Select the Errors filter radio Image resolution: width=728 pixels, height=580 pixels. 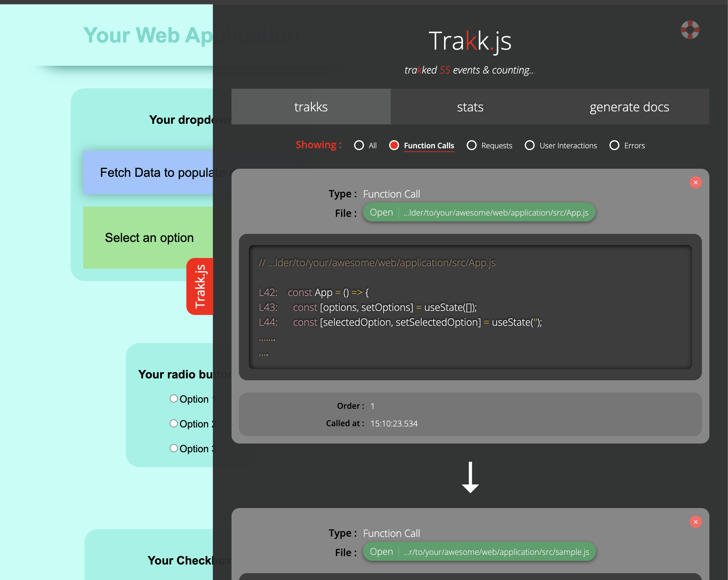614,145
